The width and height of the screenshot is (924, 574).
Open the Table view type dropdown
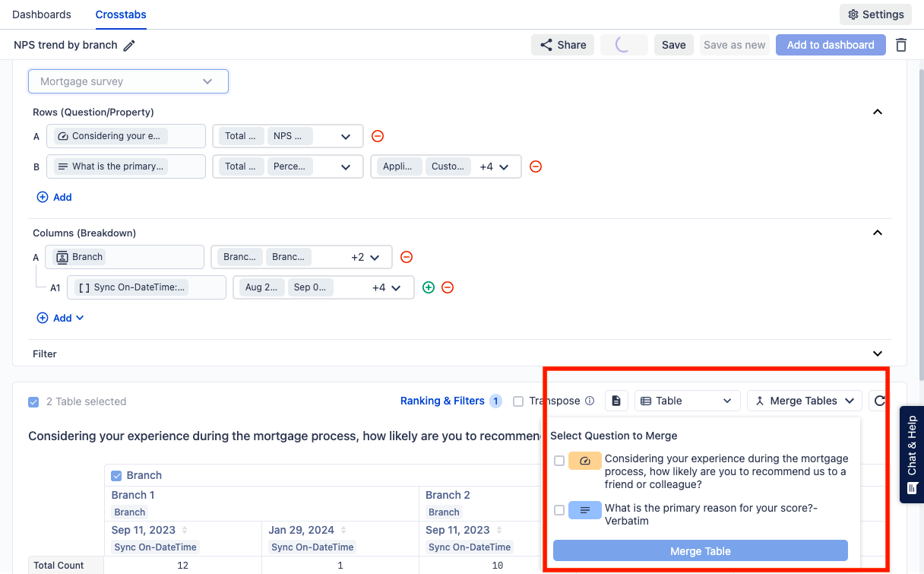tap(686, 401)
